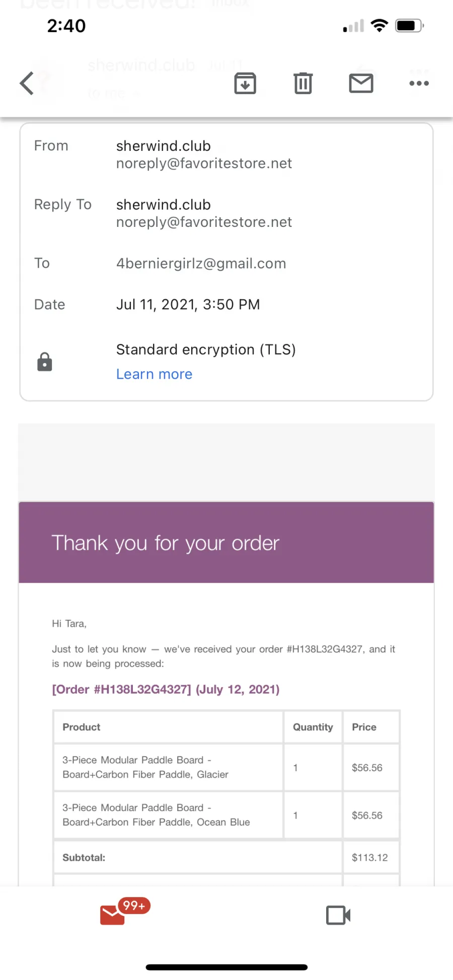
Task: Tap the reply-to address noreply@favoritestore.net
Action: [204, 222]
